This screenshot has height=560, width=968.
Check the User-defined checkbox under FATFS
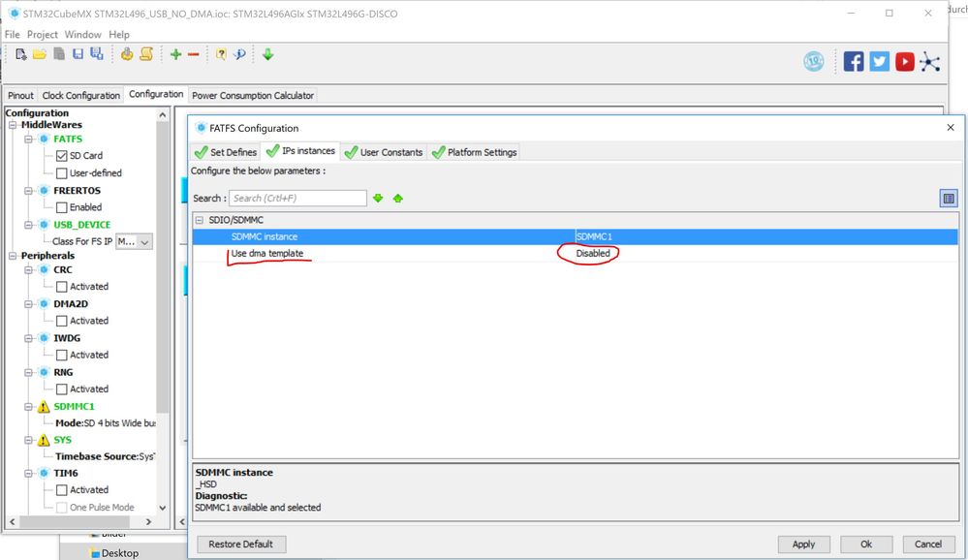coord(62,172)
